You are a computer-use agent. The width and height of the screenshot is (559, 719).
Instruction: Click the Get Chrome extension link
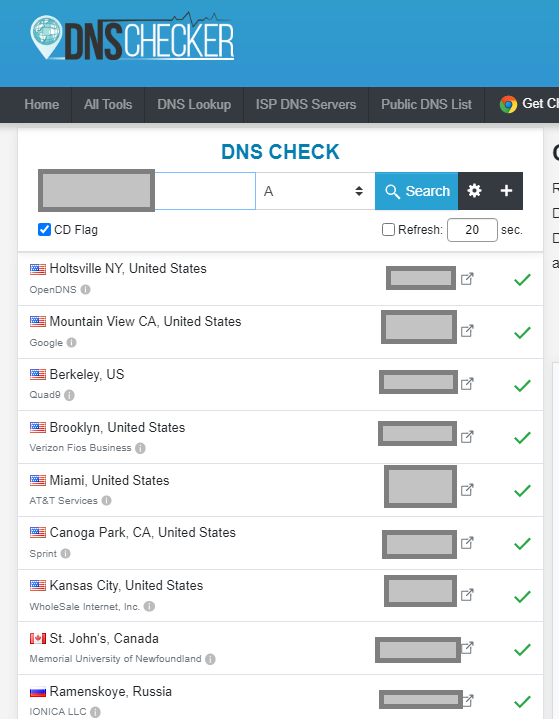tap(529, 104)
